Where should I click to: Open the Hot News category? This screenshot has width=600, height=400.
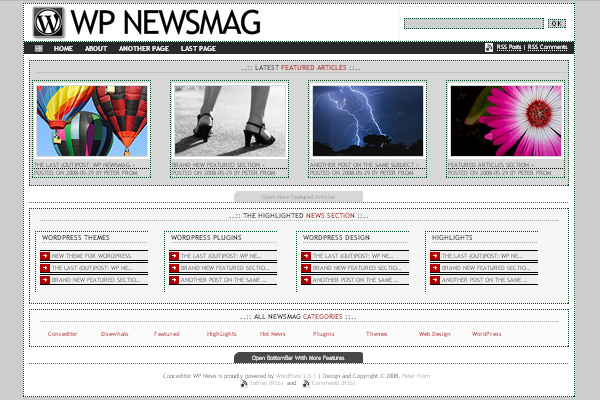(272, 333)
